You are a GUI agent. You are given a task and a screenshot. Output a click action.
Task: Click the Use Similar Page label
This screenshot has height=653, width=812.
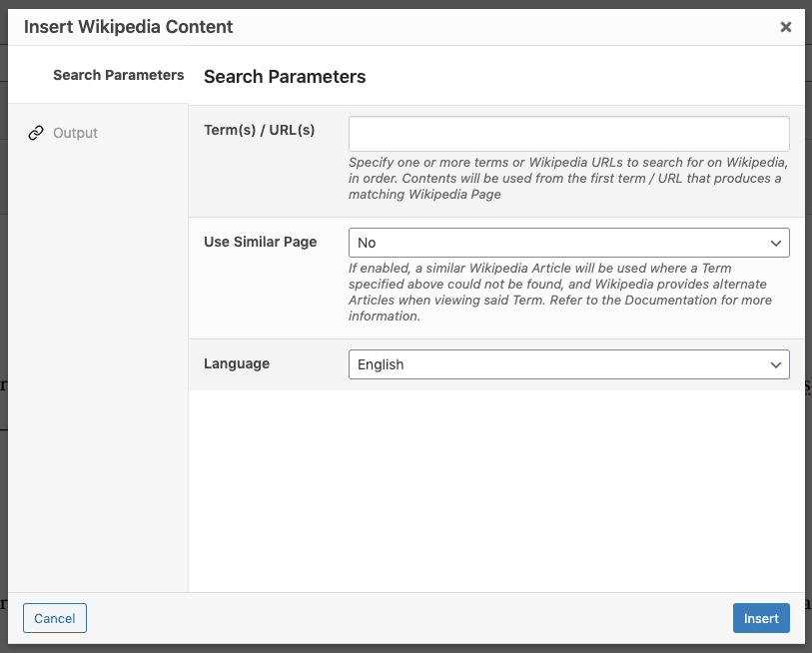point(260,242)
